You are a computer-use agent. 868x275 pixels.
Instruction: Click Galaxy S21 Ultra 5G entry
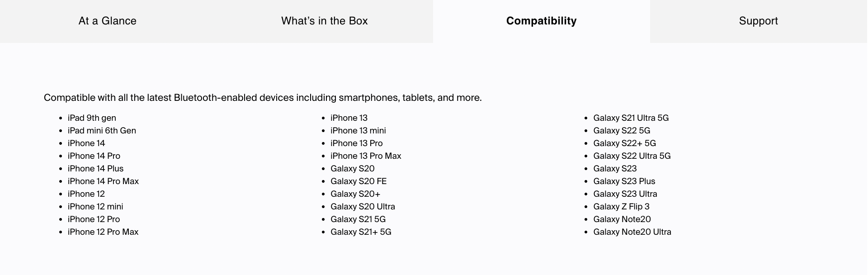(x=631, y=118)
